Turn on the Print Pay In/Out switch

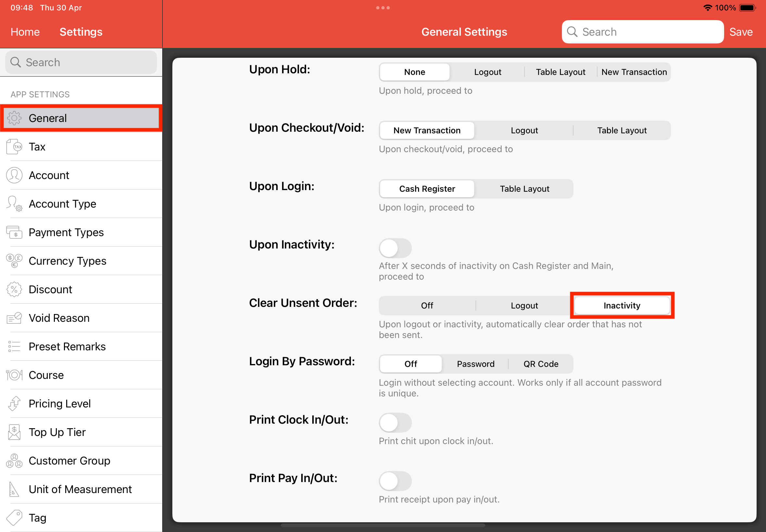point(395,481)
